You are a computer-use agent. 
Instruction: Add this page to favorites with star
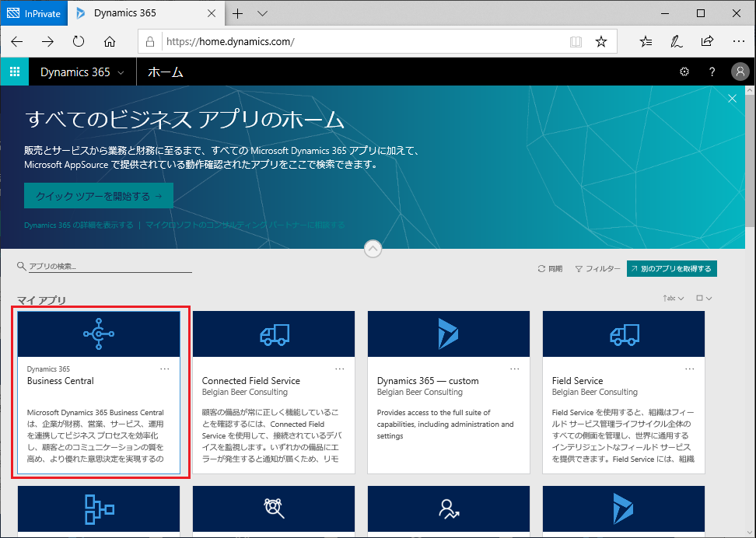click(x=600, y=42)
